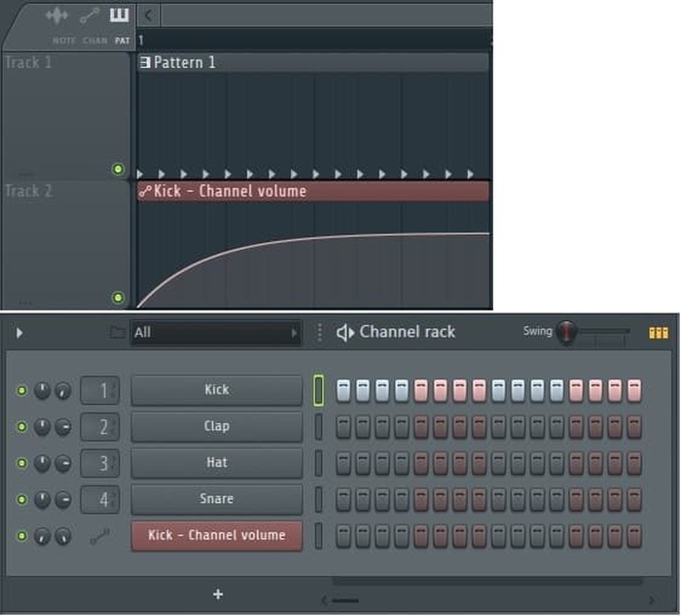This screenshot has height=616, width=681.
Task: Click the automation clip icon in the toolbar
Action: pos(90,16)
